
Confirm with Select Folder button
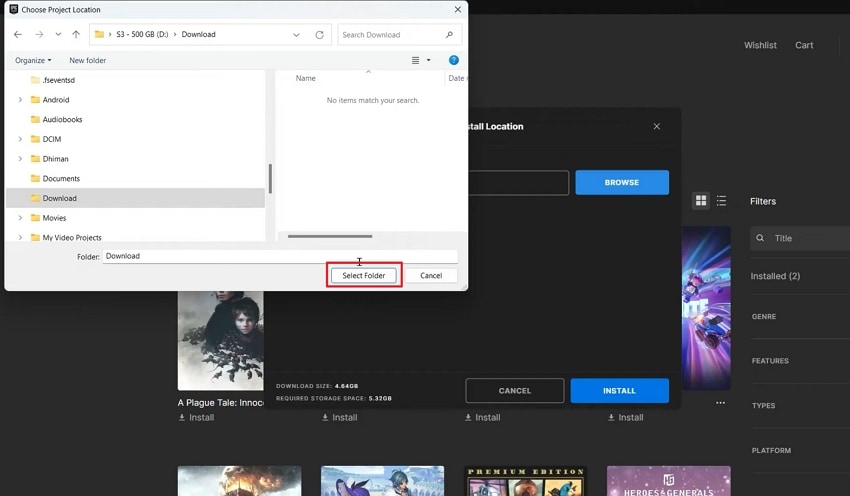(x=364, y=275)
